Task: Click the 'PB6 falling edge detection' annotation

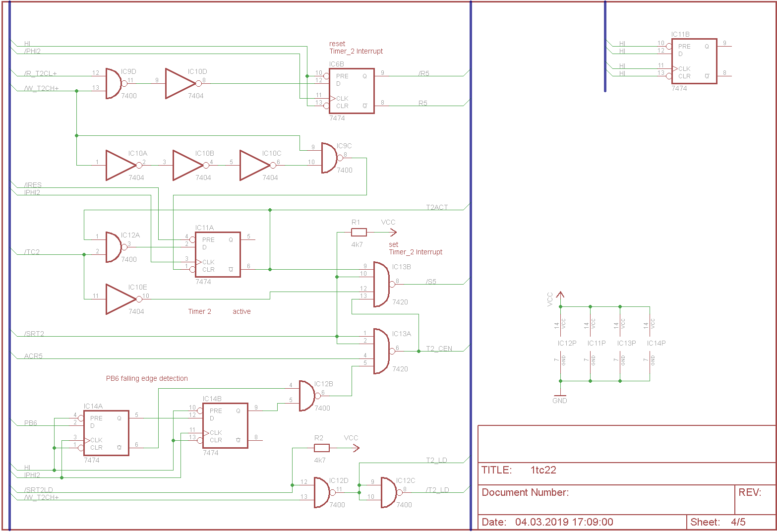Action: click(147, 378)
